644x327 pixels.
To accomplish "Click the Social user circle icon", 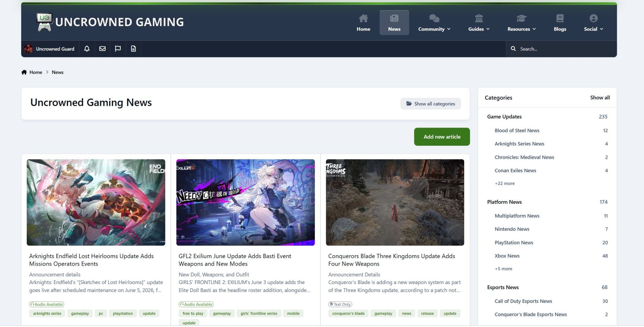I will pos(593,18).
